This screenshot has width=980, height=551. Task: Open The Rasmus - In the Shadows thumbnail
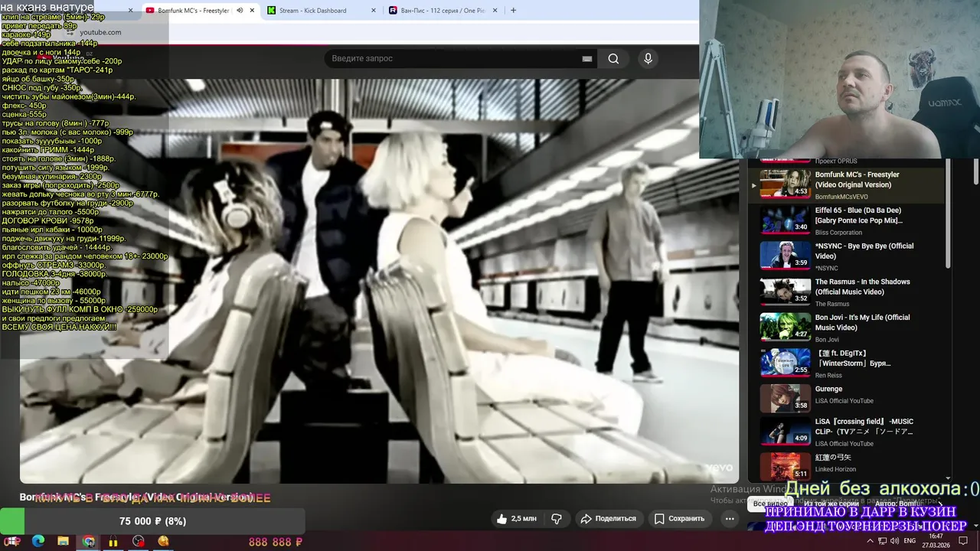click(x=785, y=292)
